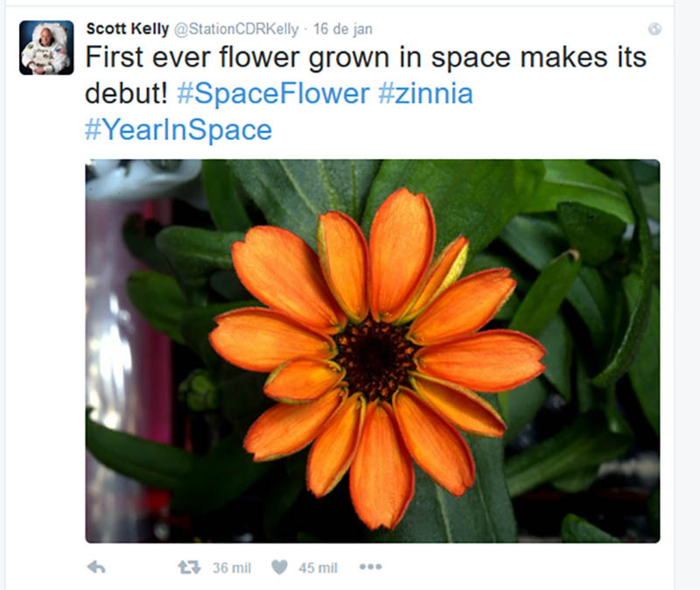Open the #SpaceFlower hashtag
The image size is (700, 590).
pyautogui.click(x=273, y=94)
